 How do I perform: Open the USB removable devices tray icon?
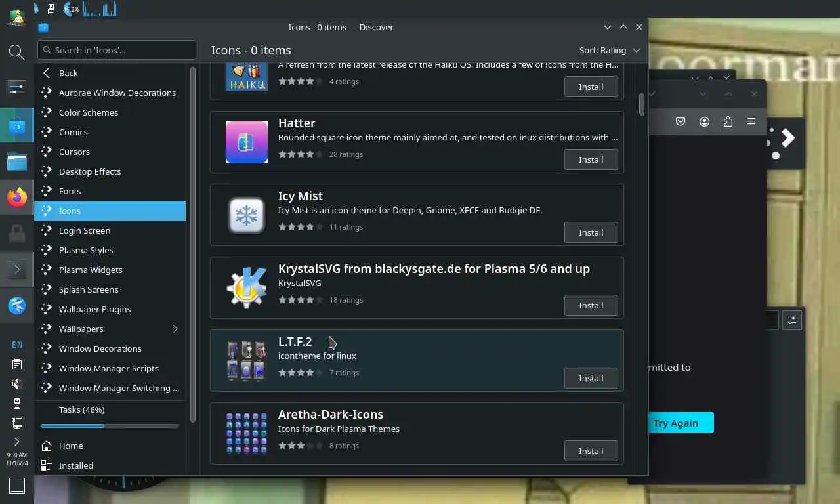click(17, 403)
